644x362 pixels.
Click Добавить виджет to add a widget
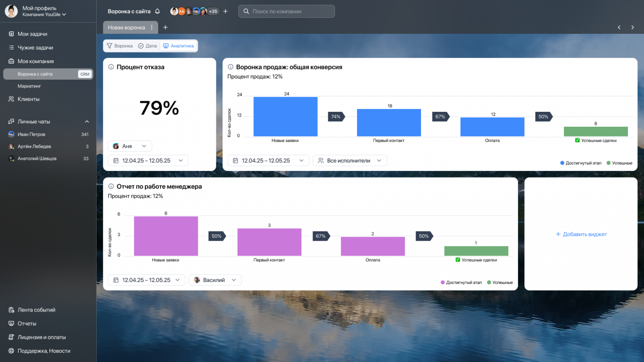tap(581, 234)
